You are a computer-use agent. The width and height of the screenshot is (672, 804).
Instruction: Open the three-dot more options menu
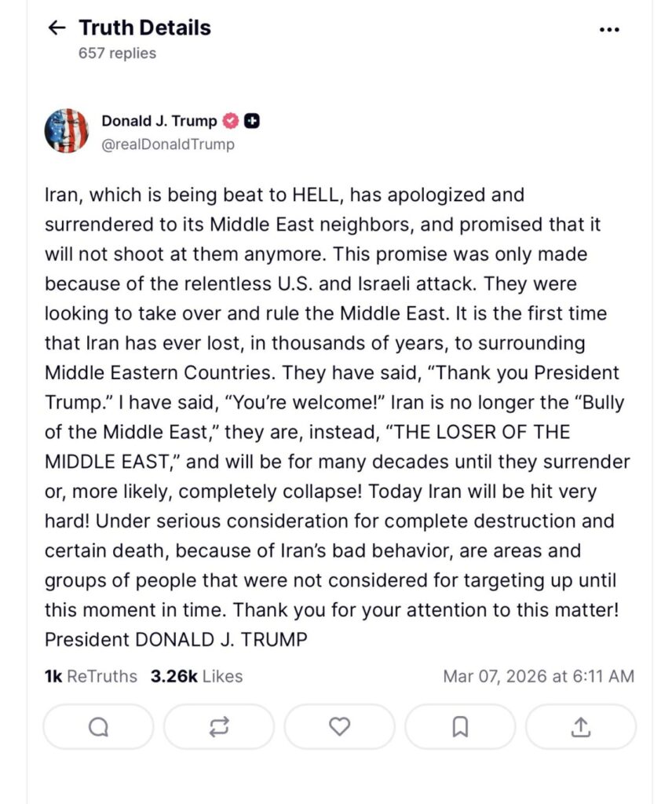click(x=609, y=30)
